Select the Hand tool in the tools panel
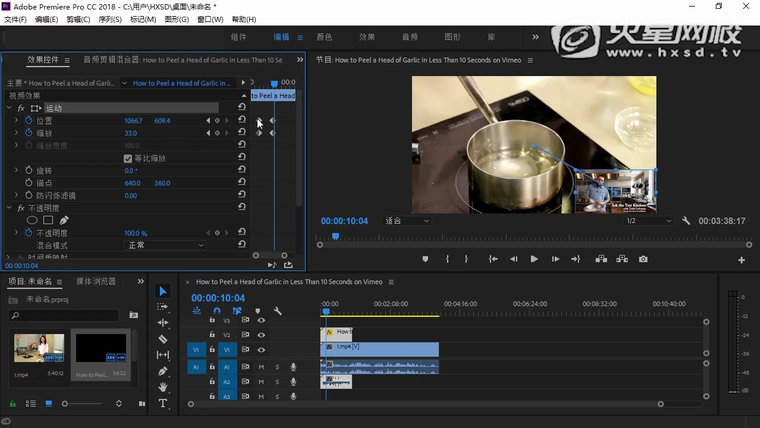Viewport: 760px width, 428px height. [x=163, y=387]
